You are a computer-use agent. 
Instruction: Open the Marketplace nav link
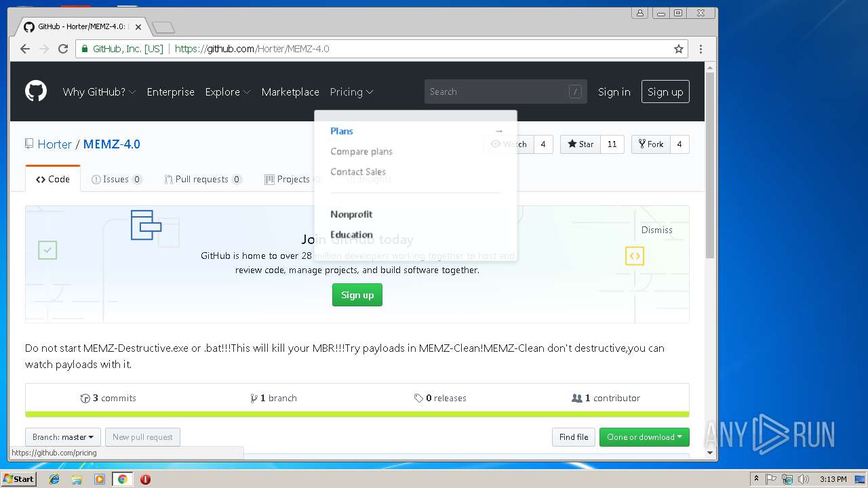pyautogui.click(x=290, y=92)
